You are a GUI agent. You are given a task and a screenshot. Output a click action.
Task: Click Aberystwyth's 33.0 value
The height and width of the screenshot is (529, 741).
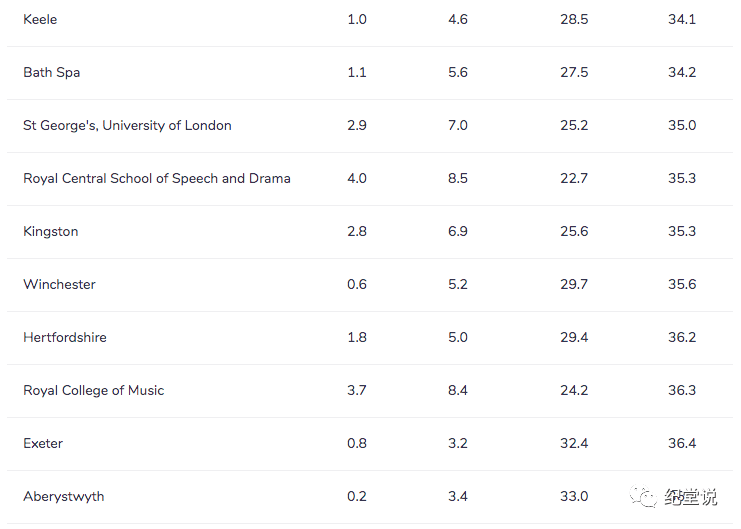point(574,496)
